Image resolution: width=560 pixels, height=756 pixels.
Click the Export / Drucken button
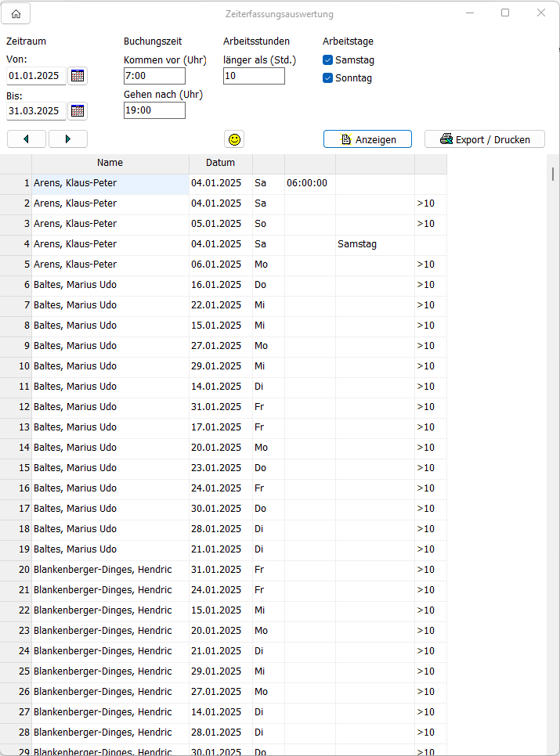pos(484,139)
